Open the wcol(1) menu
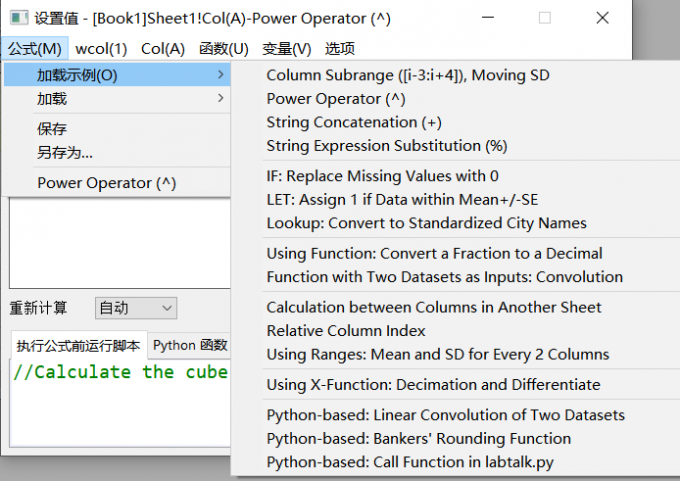This screenshot has height=481, width=680. (101, 49)
